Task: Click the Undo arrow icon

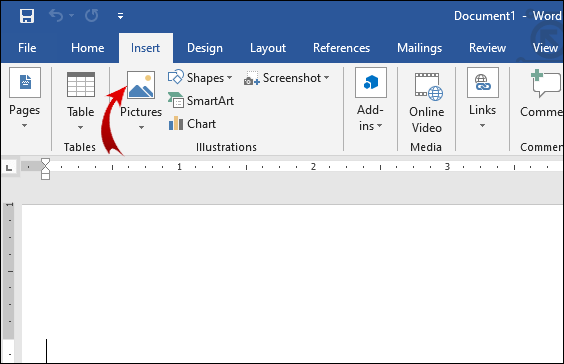Action: (x=56, y=15)
